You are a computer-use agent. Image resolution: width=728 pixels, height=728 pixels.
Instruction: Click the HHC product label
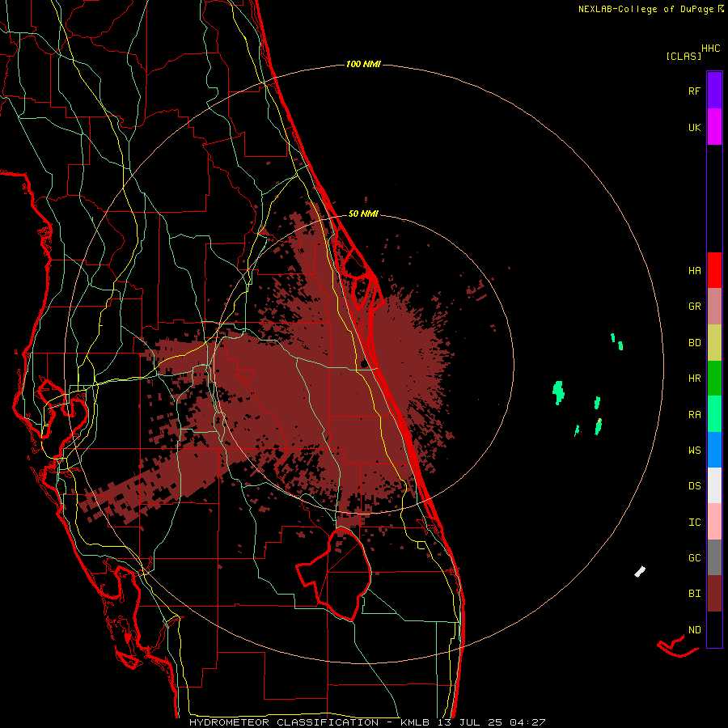[x=711, y=49]
